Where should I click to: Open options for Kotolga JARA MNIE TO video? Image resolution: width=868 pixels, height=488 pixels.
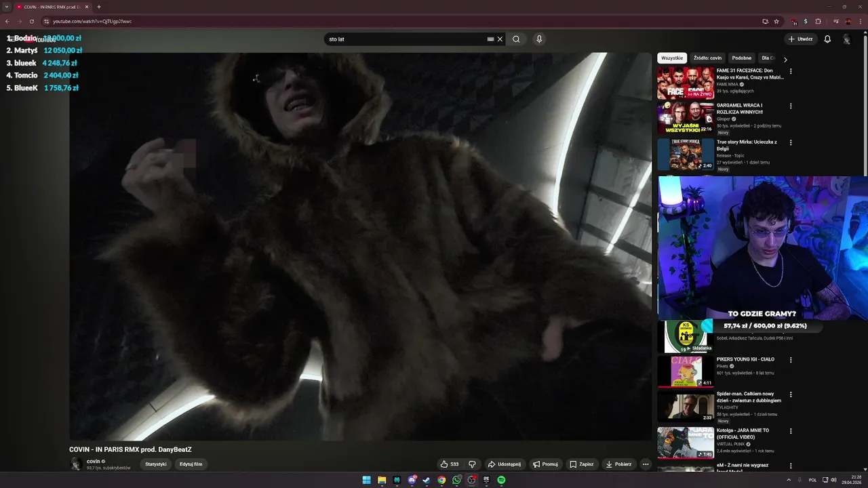[x=791, y=430]
